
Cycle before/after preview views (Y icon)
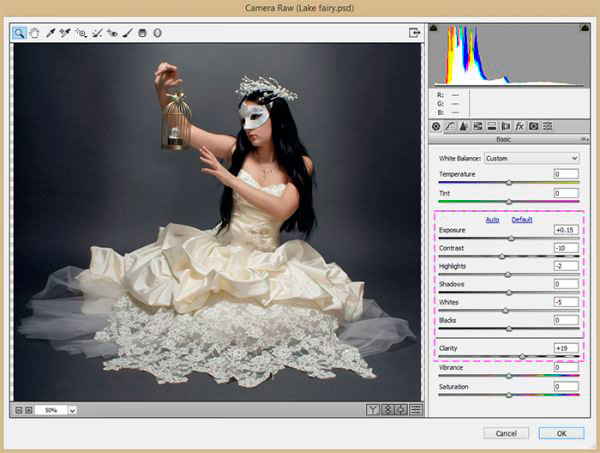coord(372,410)
